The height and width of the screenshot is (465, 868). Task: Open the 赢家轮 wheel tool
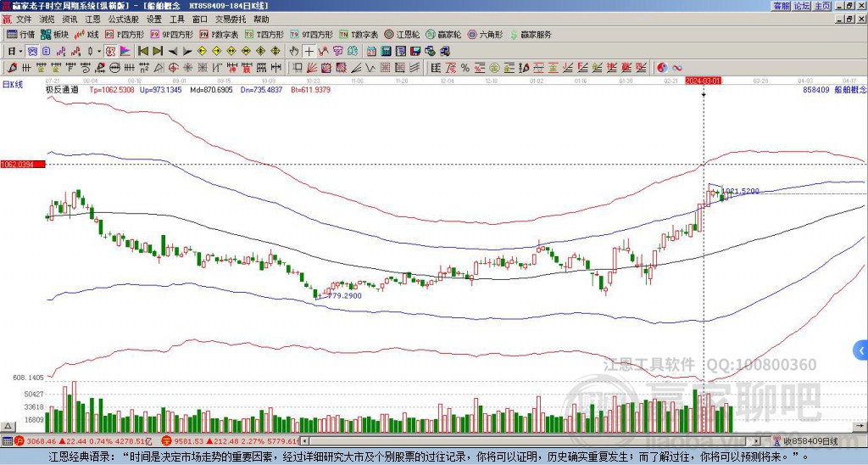point(443,34)
